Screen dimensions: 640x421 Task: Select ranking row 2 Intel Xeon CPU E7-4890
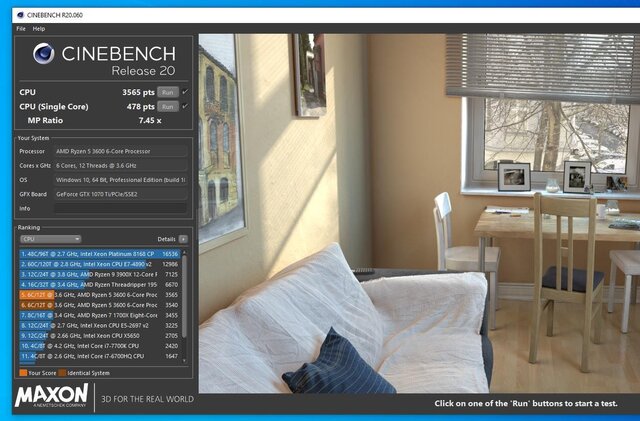point(100,264)
